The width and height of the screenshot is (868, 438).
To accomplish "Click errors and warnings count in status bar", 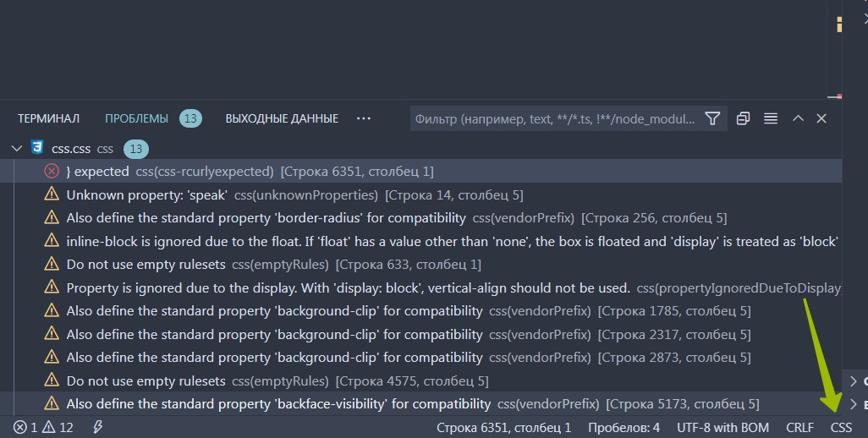I will click(x=43, y=428).
